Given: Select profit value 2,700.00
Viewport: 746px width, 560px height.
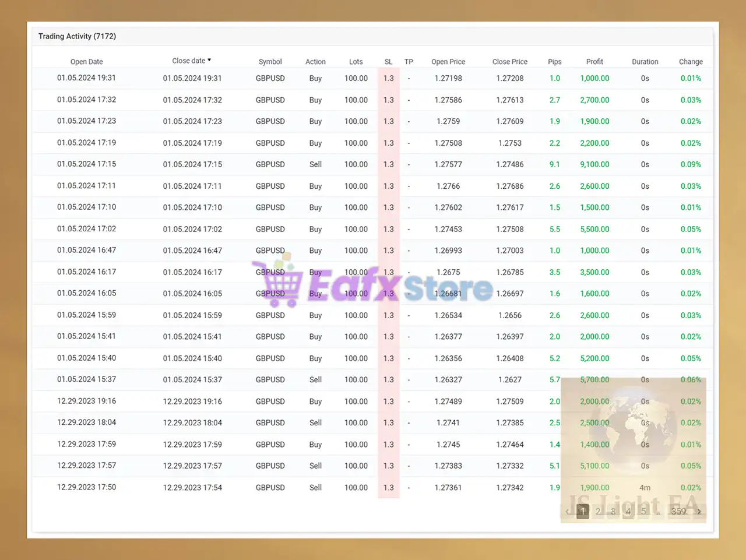Looking at the screenshot, I should [x=594, y=100].
